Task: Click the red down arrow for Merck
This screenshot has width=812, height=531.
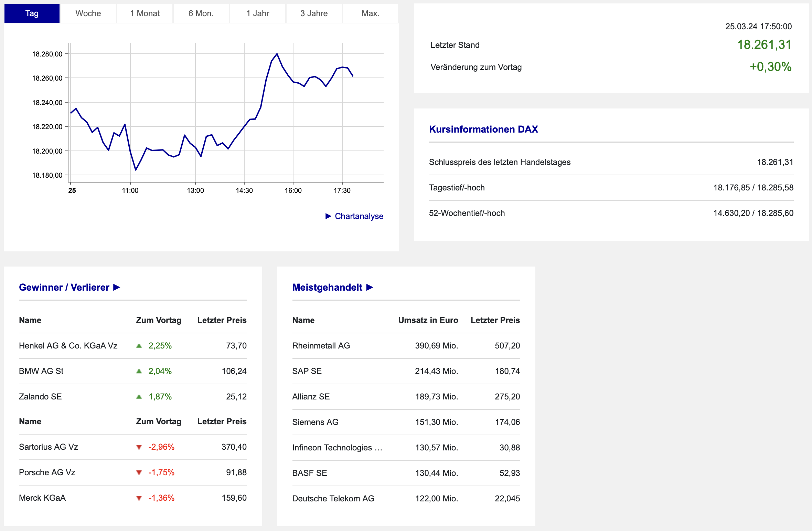Action: click(x=139, y=498)
